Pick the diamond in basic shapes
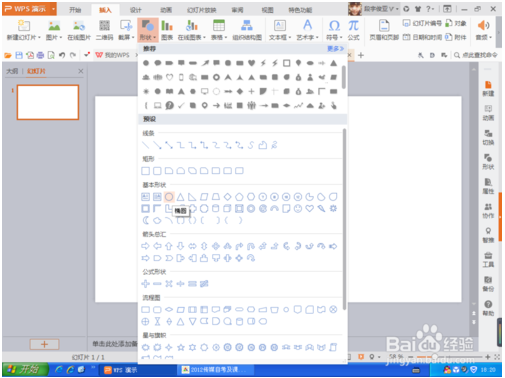This screenshot has width=505, height=378. [227, 197]
